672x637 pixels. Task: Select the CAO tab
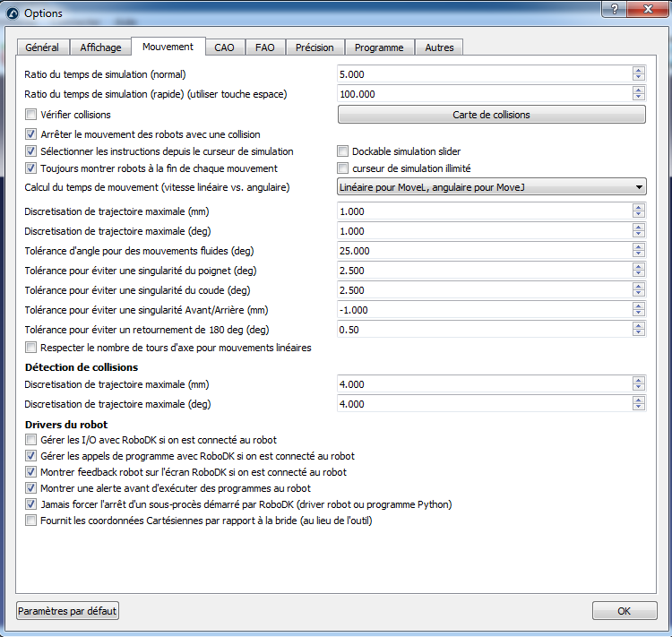pos(225,47)
